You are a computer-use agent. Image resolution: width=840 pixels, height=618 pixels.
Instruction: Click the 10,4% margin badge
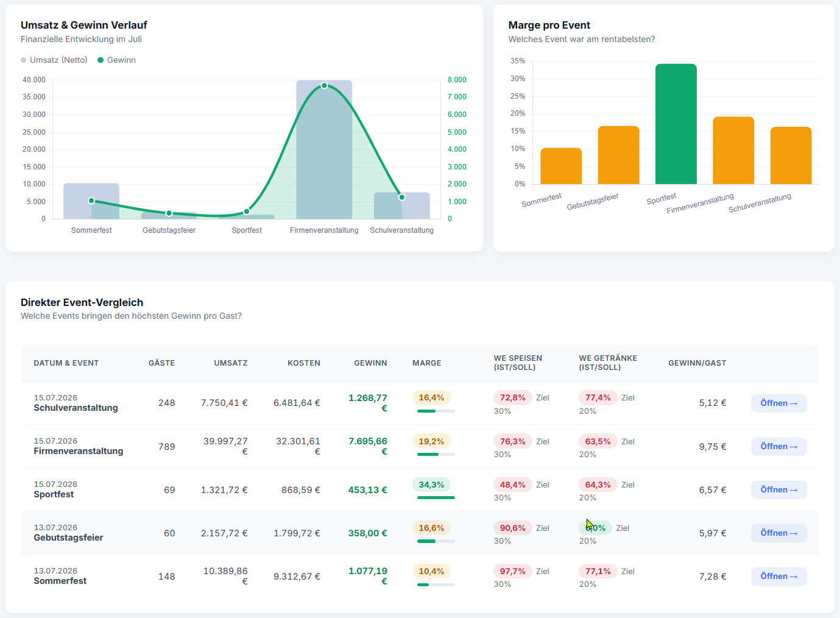pyautogui.click(x=431, y=571)
